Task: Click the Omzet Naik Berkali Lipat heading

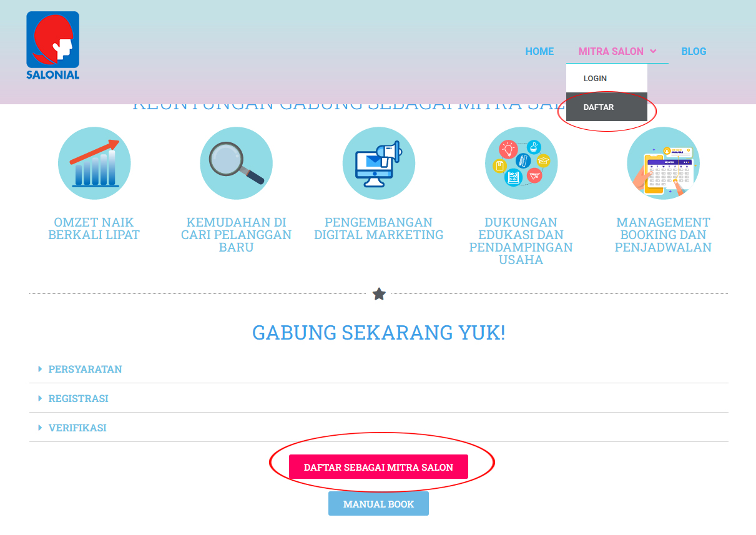Action: (94, 228)
